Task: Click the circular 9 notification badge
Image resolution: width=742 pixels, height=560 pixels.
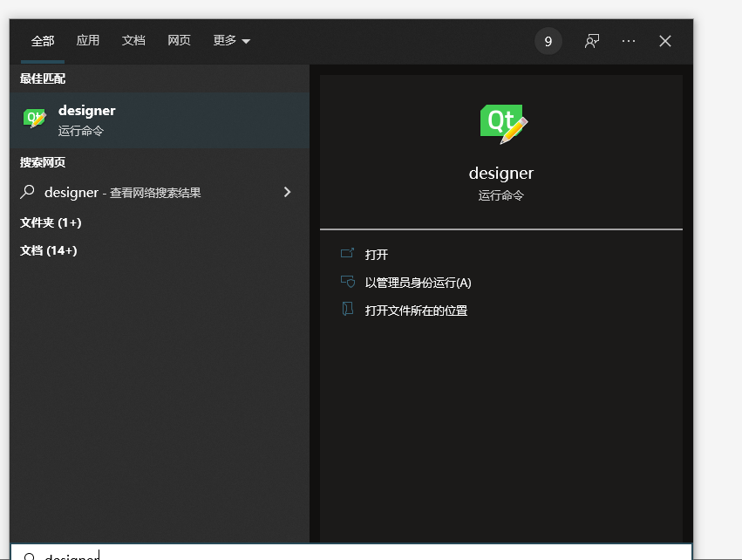Action: [548, 40]
